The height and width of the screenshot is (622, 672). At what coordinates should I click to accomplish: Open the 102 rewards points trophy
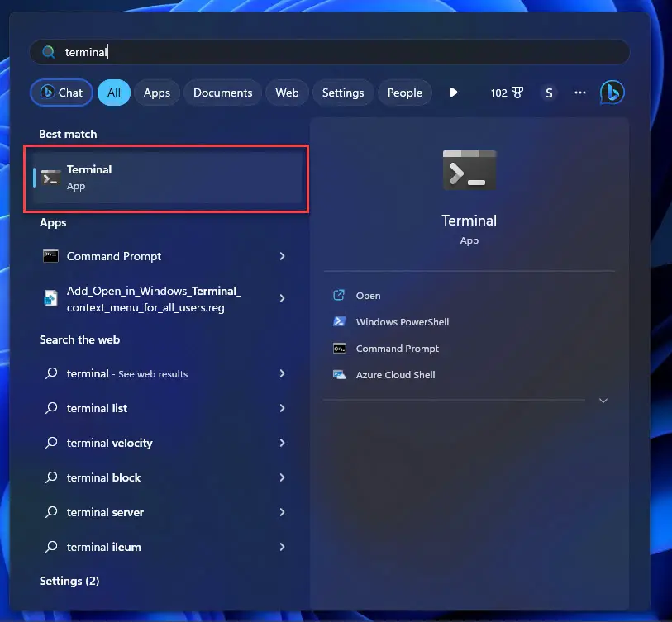507,93
